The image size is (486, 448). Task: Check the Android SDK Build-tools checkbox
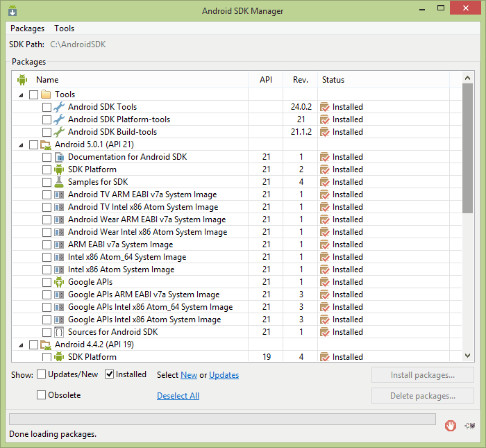[47, 132]
